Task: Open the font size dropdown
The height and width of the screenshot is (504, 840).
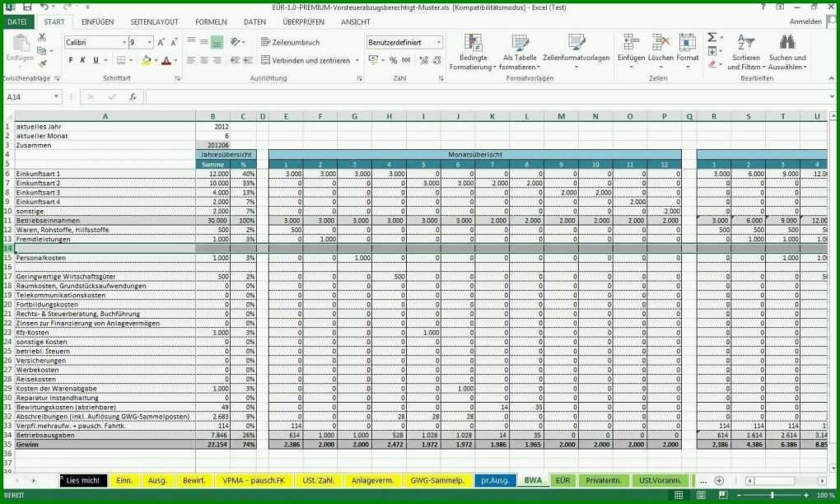Action: point(149,42)
